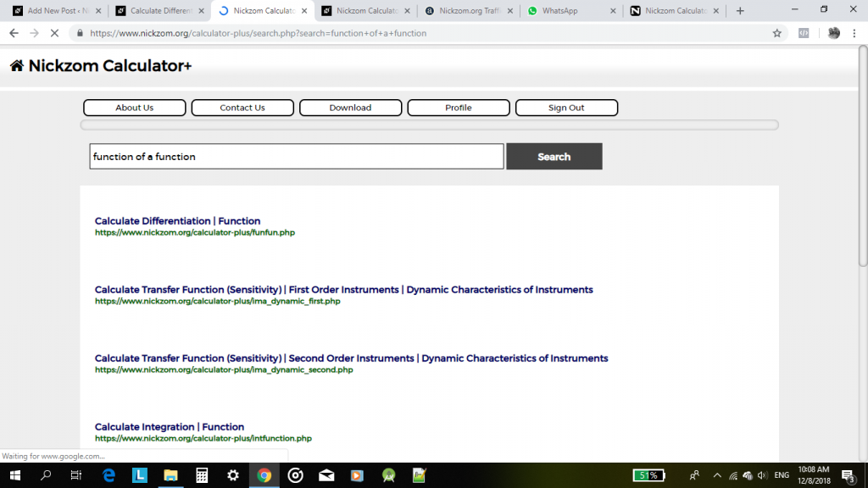Open Calculator app from taskbar
The height and width of the screenshot is (488, 868).
click(x=202, y=475)
